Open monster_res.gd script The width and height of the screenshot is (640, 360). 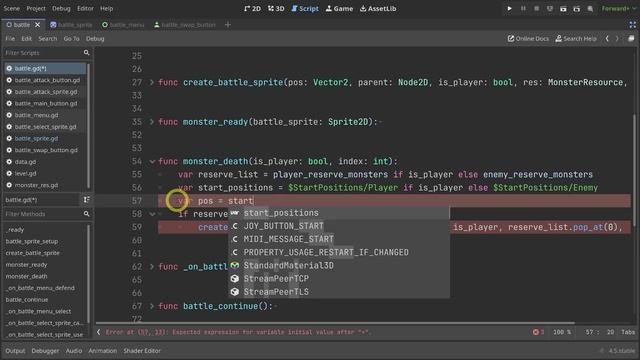(x=45, y=185)
